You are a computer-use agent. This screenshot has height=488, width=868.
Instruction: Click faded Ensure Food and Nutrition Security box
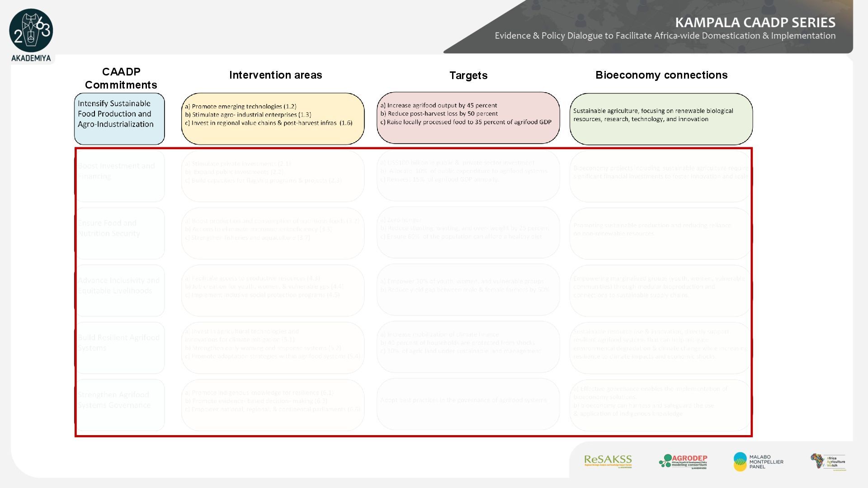[x=119, y=233]
